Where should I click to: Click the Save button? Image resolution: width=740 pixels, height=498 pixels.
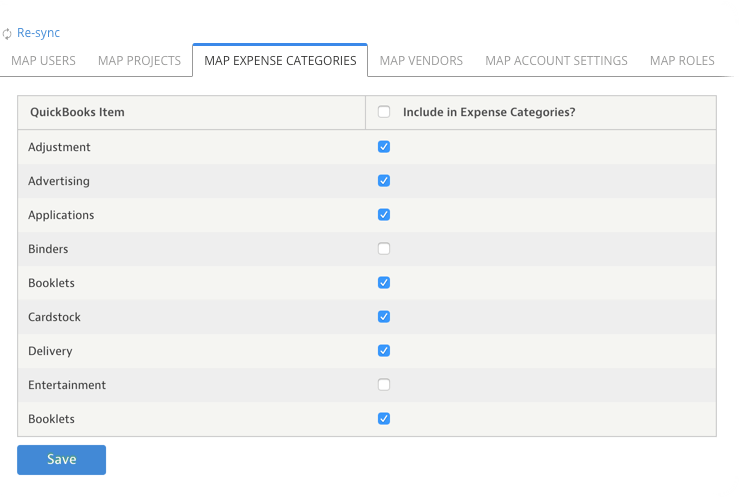[x=61, y=460]
